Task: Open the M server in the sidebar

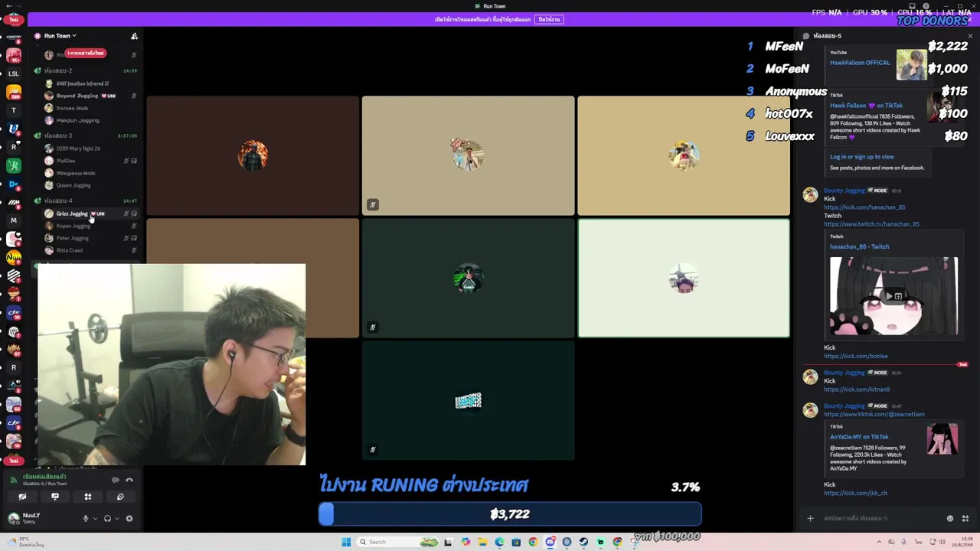Action: tap(13, 220)
